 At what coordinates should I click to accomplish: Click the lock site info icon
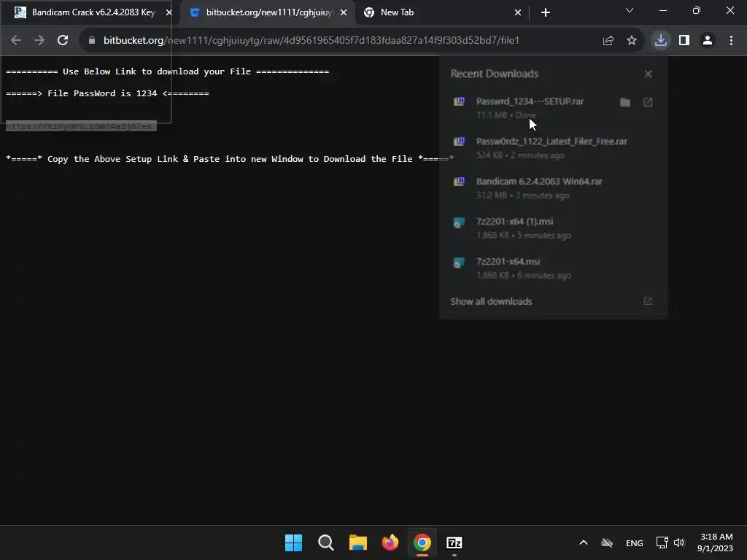click(x=92, y=41)
